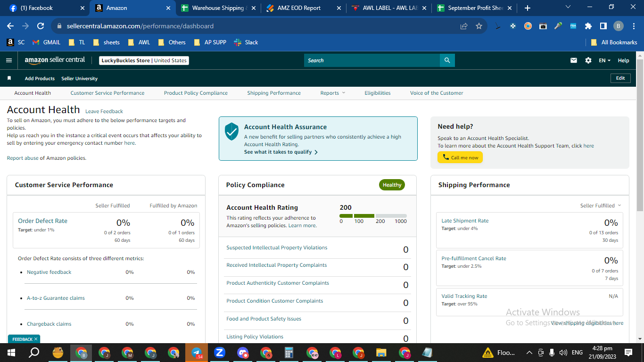This screenshot has height=362, width=644.
Task: Open the Seller Central settings gear
Action: (588, 60)
